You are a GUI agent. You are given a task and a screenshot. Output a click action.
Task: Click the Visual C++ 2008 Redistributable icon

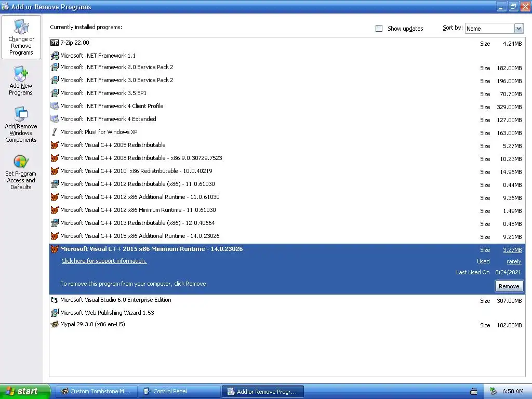[x=54, y=158]
